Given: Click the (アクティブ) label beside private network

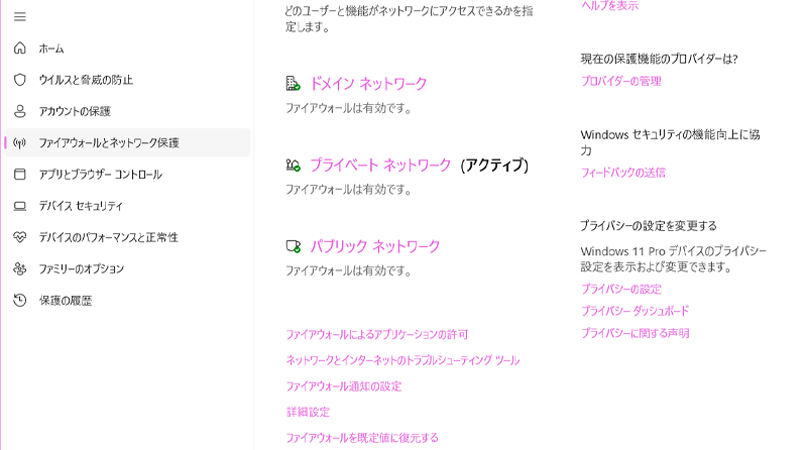Looking at the screenshot, I should pyautogui.click(x=494, y=165).
